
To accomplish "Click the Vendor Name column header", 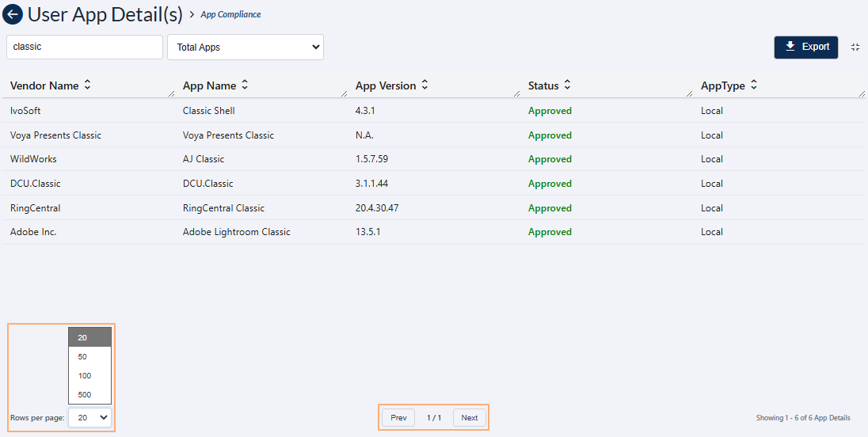I will (45, 85).
